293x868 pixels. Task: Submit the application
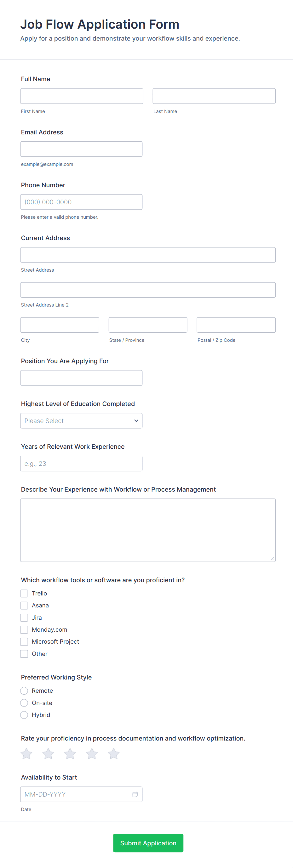tap(148, 843)
